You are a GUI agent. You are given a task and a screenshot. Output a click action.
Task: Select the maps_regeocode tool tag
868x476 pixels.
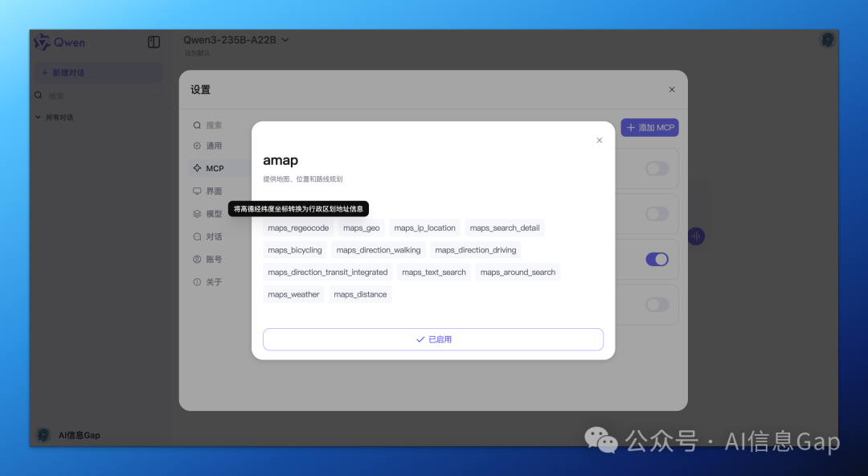pos(298,228)
